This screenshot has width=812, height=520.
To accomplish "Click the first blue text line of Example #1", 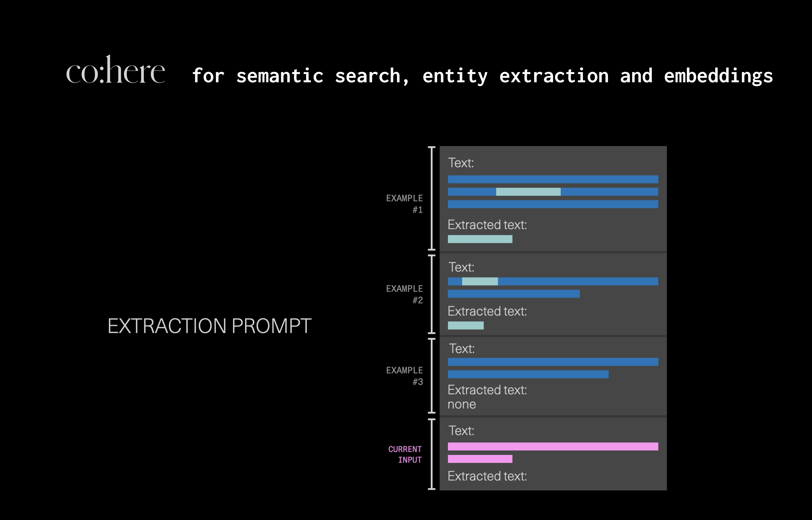I will point(553,179).
